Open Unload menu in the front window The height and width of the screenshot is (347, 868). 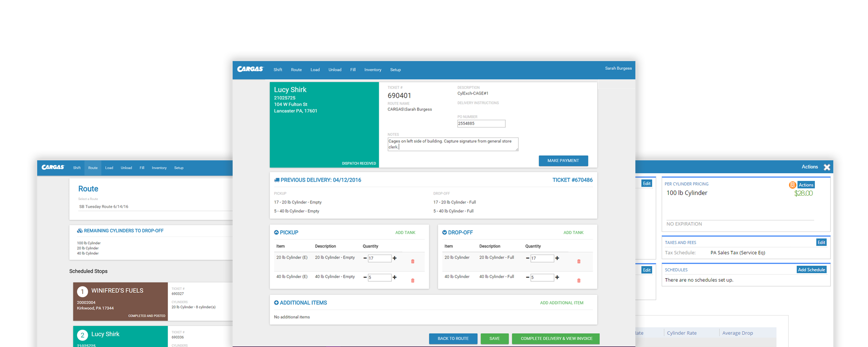335,70
